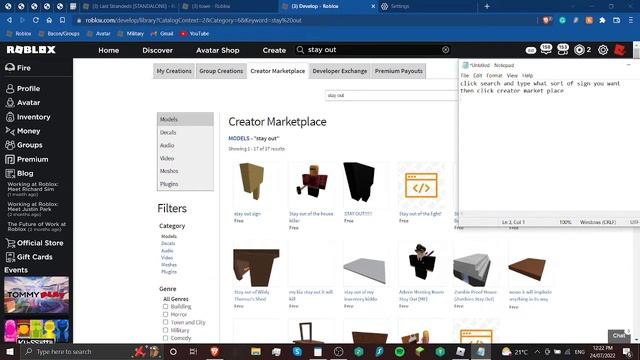Image resolution: width=640 pixels, height=360 pixels.
Task: Clear the stay out search text
Action: click(x=445, y=50)
